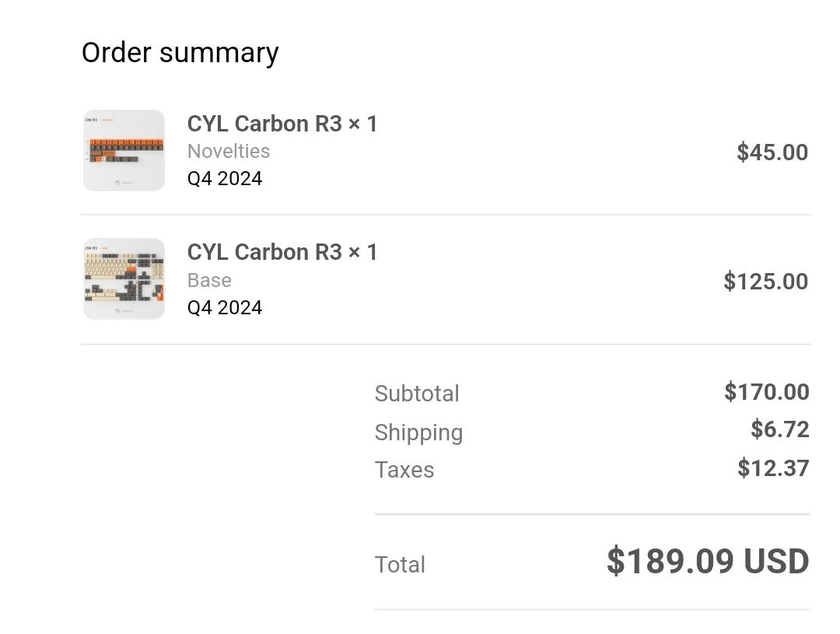Click the $170.00 subtotal amount
Screen dimensions: 840x634
767,392
